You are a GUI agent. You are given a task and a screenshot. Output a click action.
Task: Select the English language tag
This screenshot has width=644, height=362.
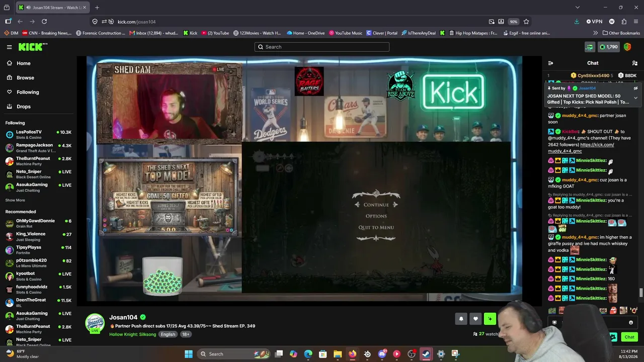168,334
